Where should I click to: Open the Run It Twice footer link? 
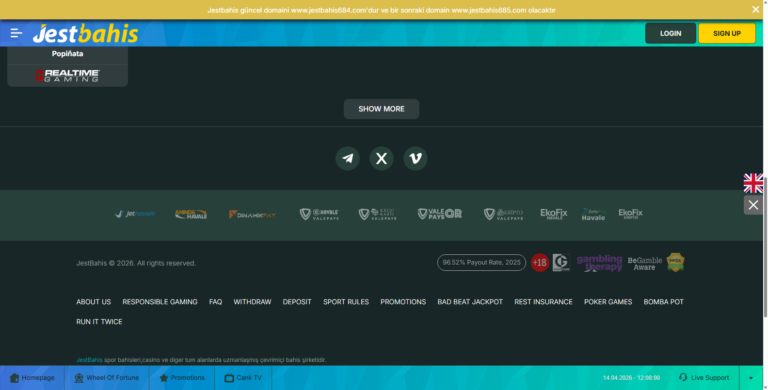point(99,322)
